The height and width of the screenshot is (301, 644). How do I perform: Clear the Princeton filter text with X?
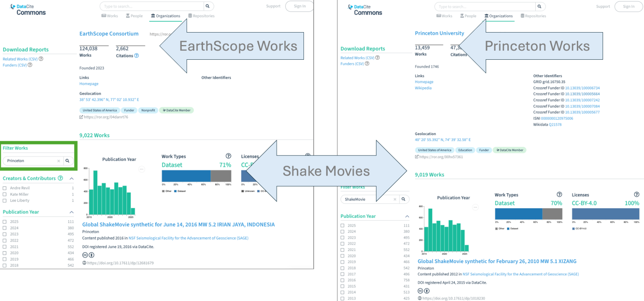point(59,161)
